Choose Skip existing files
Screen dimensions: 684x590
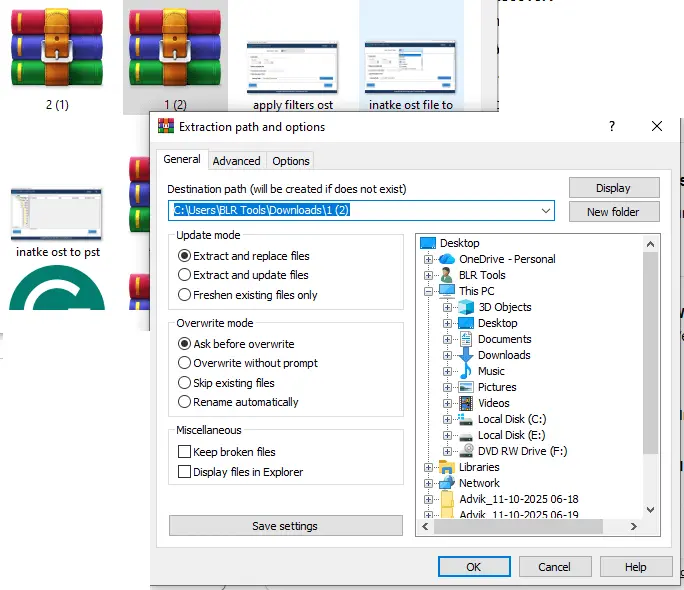tap(226, 382)
